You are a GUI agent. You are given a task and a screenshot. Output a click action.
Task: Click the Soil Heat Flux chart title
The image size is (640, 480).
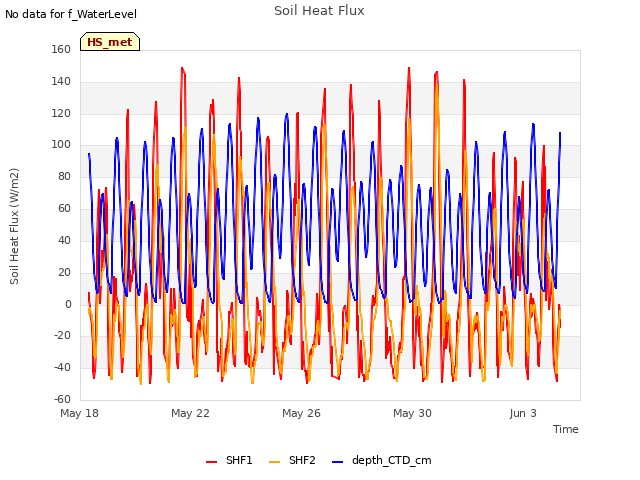pos(319,11)
